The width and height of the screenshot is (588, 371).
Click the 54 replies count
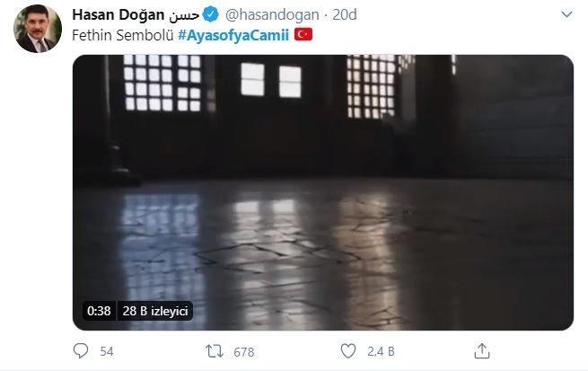(x=107, y=351)
